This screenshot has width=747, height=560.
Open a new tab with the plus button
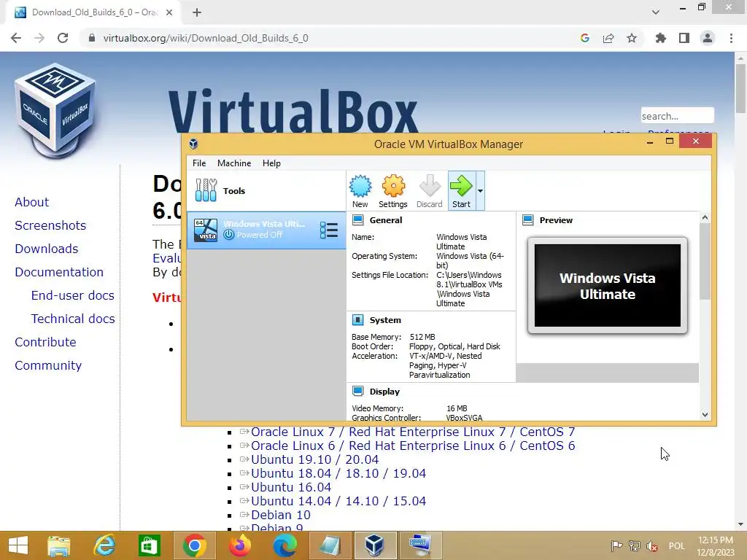pos(197,12)
